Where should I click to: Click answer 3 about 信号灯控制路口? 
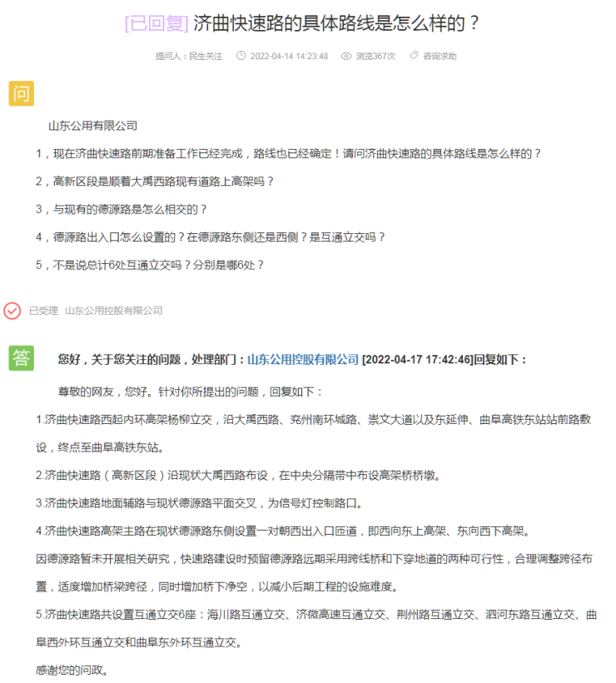coord(200,504)
